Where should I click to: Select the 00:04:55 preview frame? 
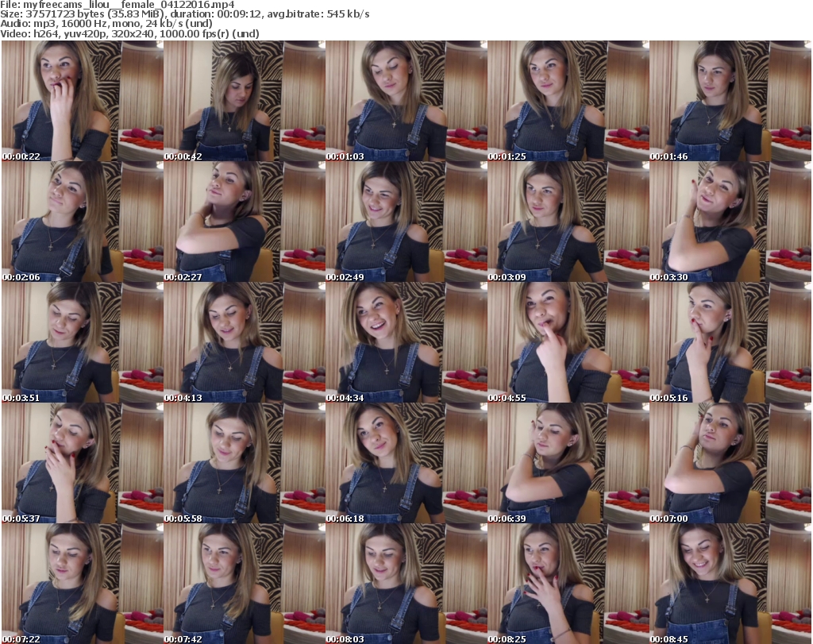coord(568,343)
